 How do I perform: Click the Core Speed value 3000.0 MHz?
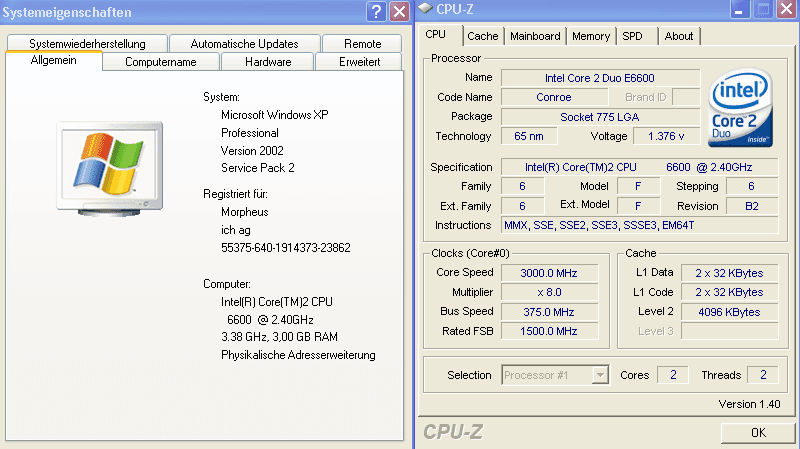click(549, 273)
